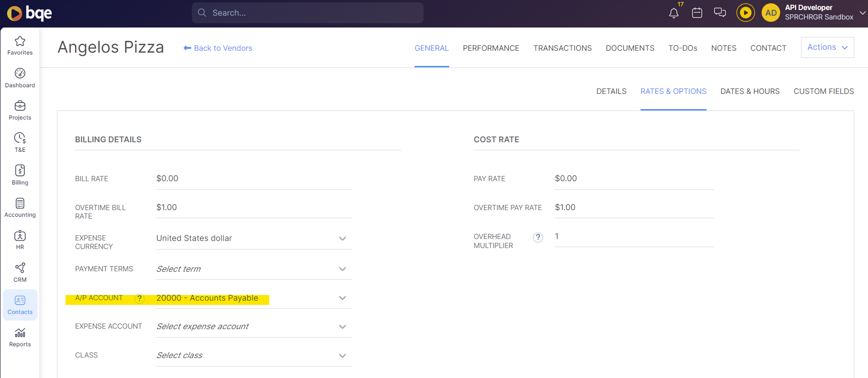Image resolution: width=868 pixels, height=378 pixels.
Task: Focus the global Search field
Action: 308,13
